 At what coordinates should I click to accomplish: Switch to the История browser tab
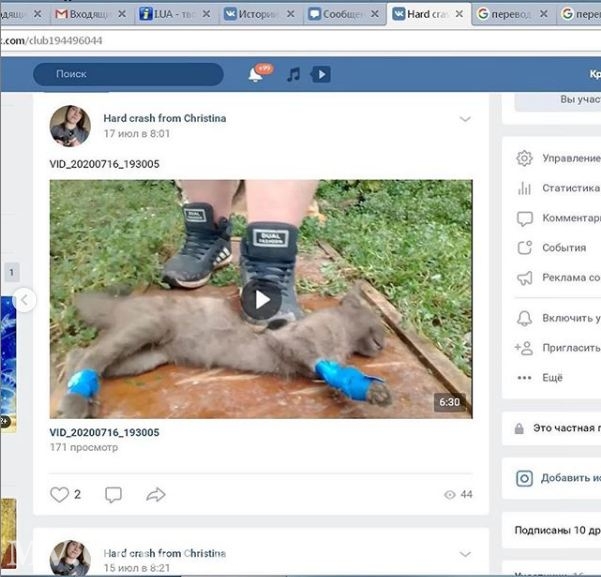point(258,14)
